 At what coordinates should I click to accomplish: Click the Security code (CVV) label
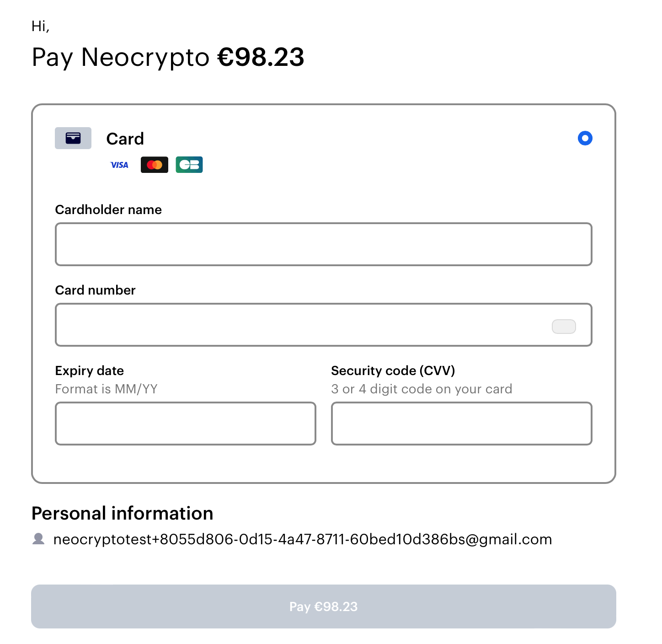tap(393, 370)
